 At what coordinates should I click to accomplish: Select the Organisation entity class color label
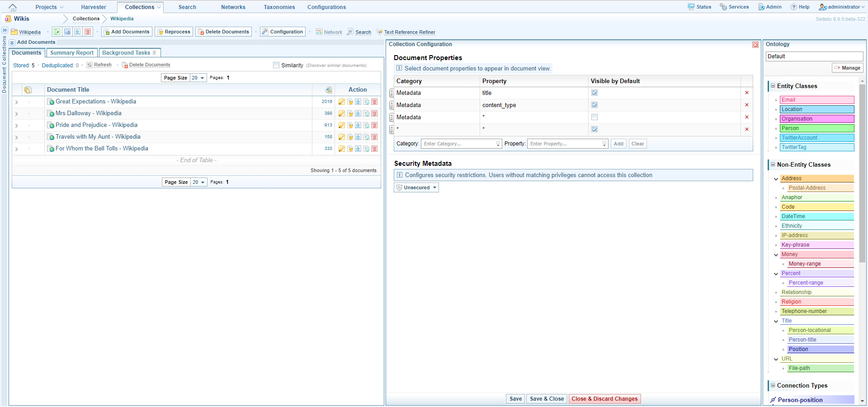(x=817, y=119)
